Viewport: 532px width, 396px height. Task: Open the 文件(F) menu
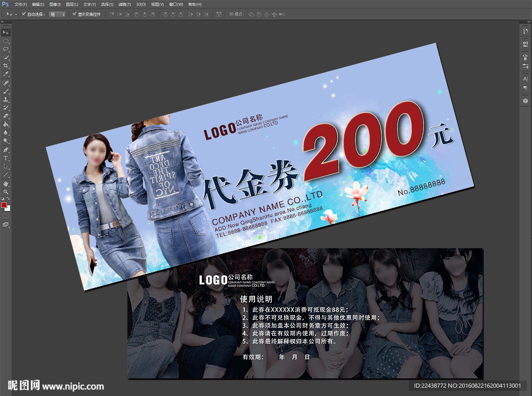point(20,4)
